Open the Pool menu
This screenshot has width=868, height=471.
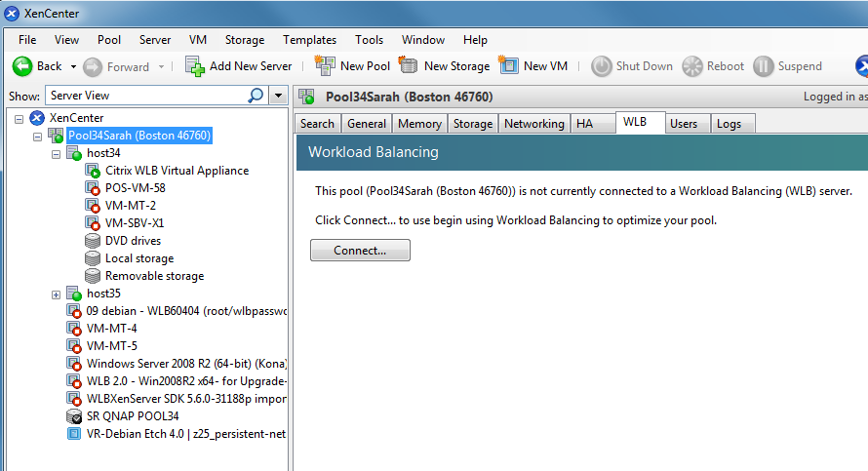click(109, 40)
